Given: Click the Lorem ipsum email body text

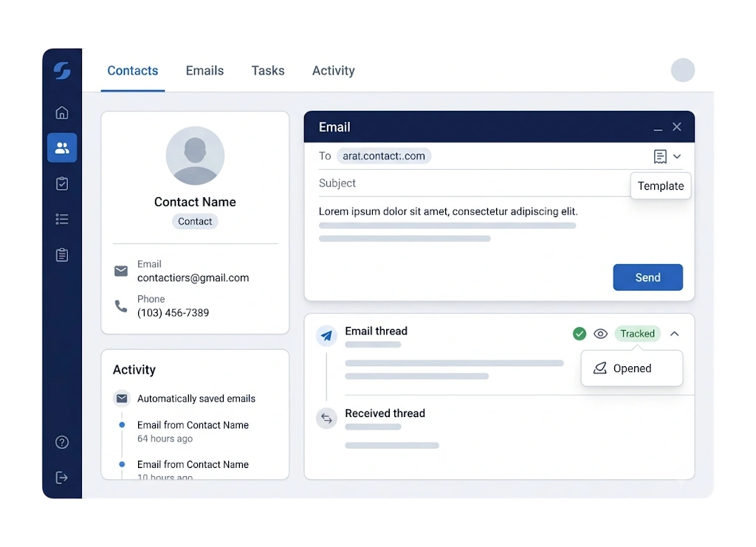Looking at the screenshot, I should 448,211.
